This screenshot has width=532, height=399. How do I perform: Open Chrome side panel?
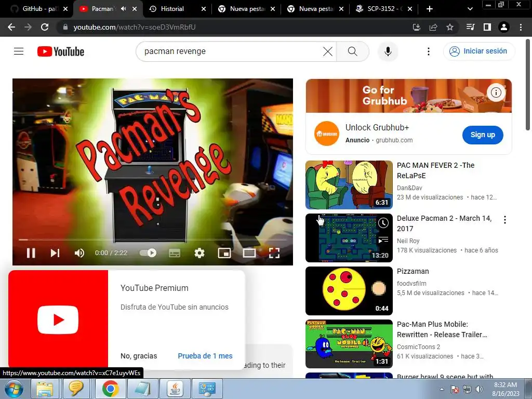point(487,27)
